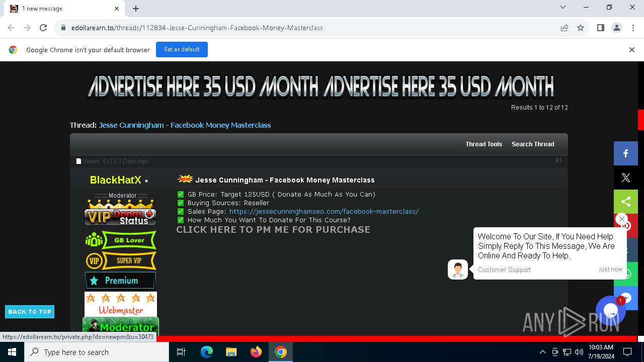Share the thread on Facebook
The height and width of the screenshot is (362, 644).
click(x=626, y=153)
